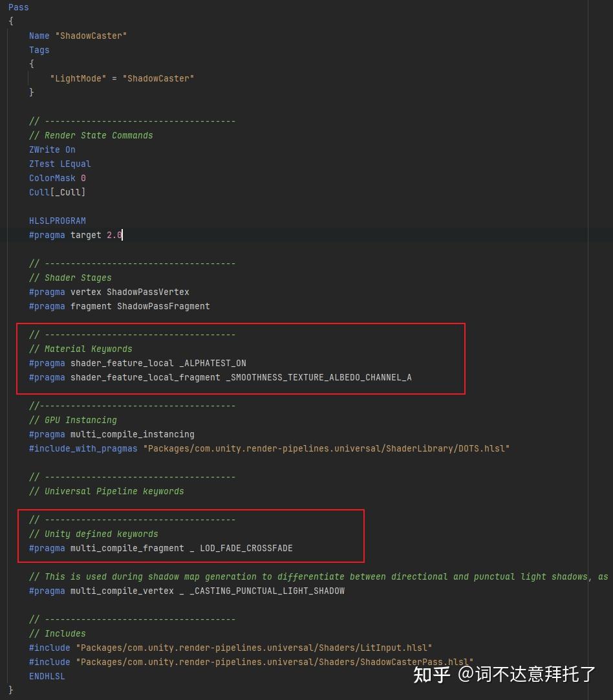Image resolution: width=613 pixels, height=700 pixels.
Task: Click the ZTest LEqual line
Action: pos(59,164)
